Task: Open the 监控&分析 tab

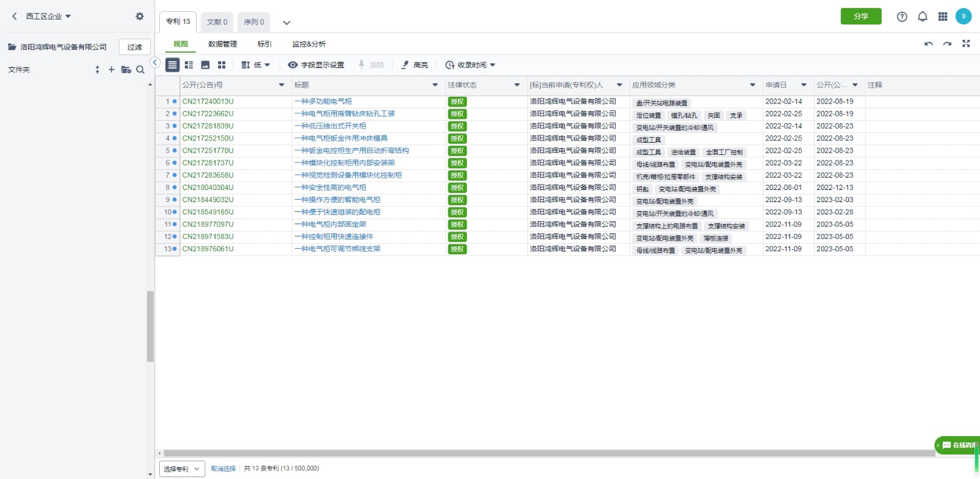Action: click(309, 44)
